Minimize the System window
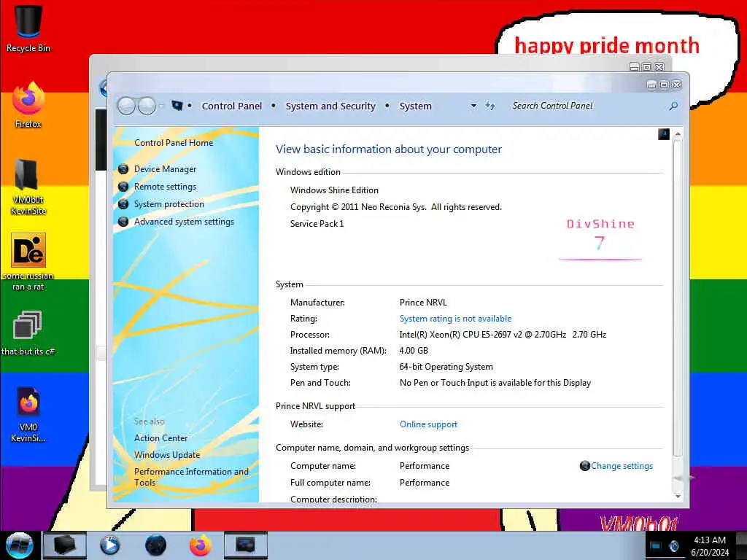Screen dimensions: 747x560 pyautogui.click(x=651, y=85)
